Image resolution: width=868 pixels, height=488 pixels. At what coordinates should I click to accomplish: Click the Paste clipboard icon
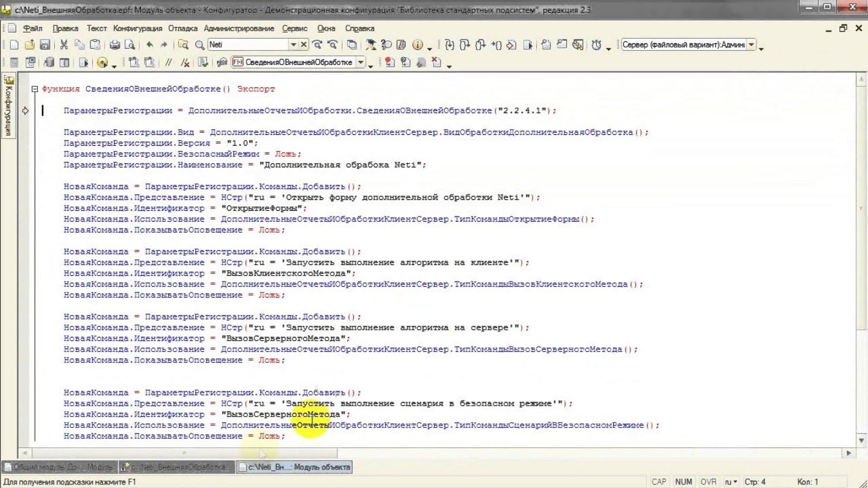coord(95,45)
